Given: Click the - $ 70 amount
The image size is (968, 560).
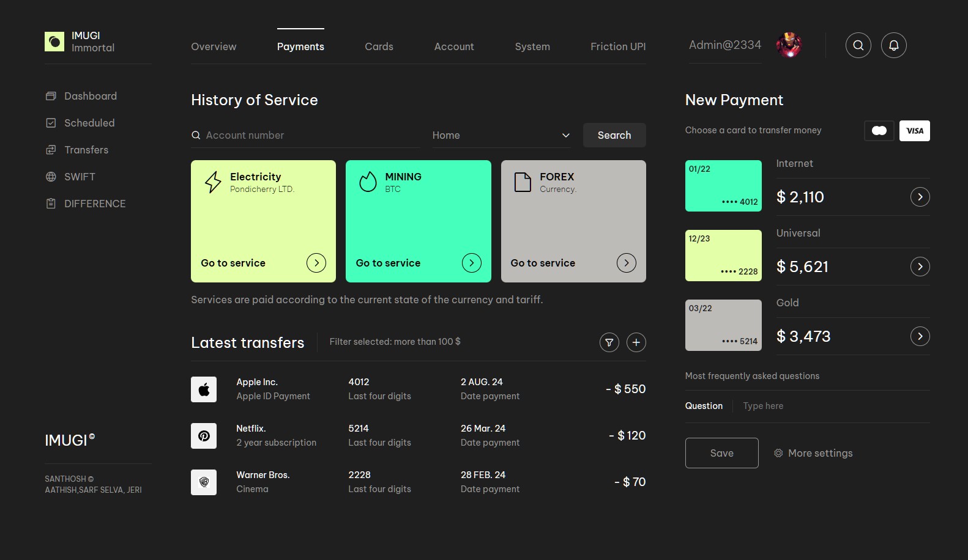Looking at the screenshot, I should click(630, 482).
